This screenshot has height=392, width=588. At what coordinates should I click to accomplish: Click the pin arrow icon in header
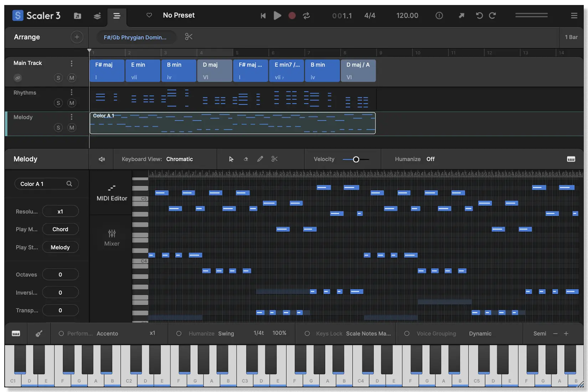pyautogui.click(x=461, y=16)
